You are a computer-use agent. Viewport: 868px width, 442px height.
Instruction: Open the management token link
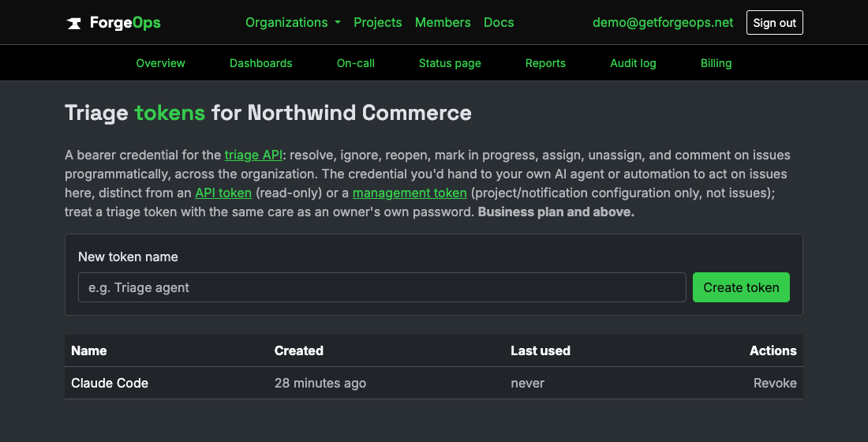pyautogui.click(x=410, y=193)
